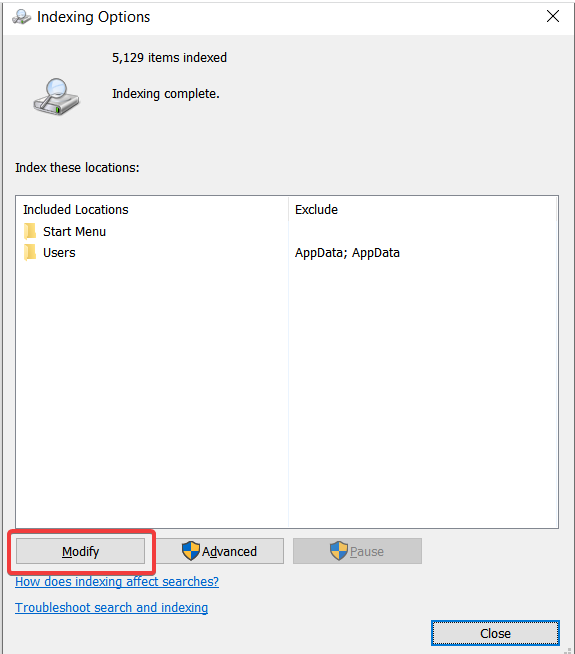575x654 pixels.
Task: Click the shield icon on Pause button
Action: tap(339, 551)
